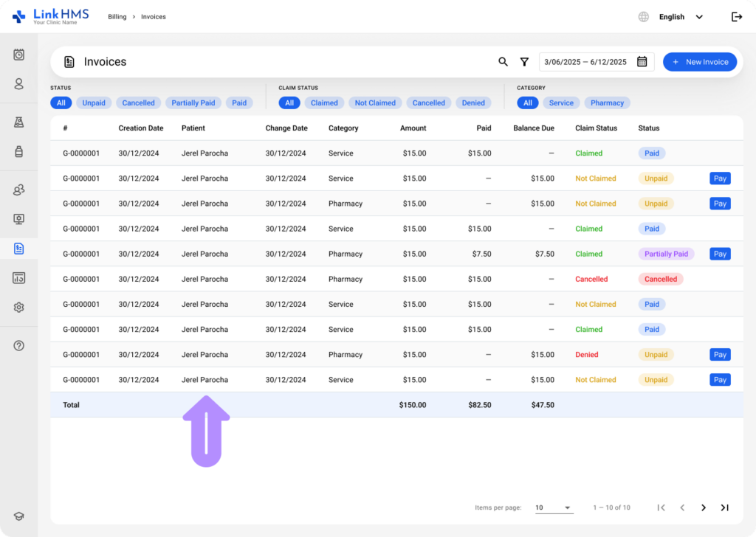
Task: Open the billing invoices sidebar icon
Action: [x=18, y=249]
